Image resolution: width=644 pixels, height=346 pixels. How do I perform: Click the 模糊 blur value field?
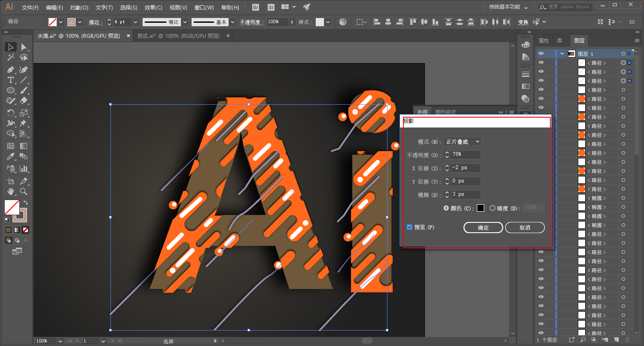(466, 194)
